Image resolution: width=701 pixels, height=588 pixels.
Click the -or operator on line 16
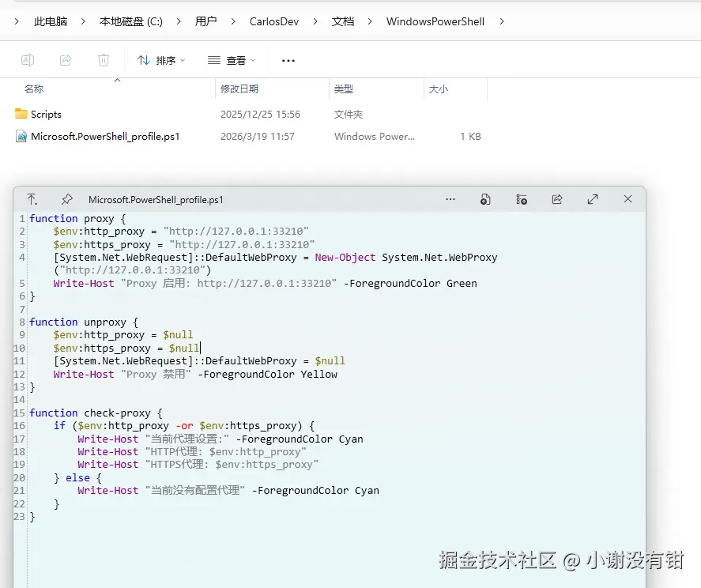[x=184, y=426]
